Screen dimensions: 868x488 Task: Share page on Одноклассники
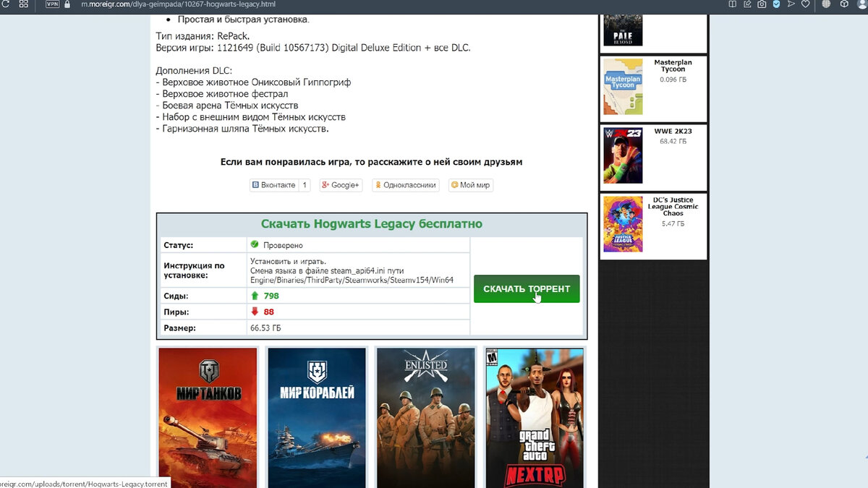[405, 185]
